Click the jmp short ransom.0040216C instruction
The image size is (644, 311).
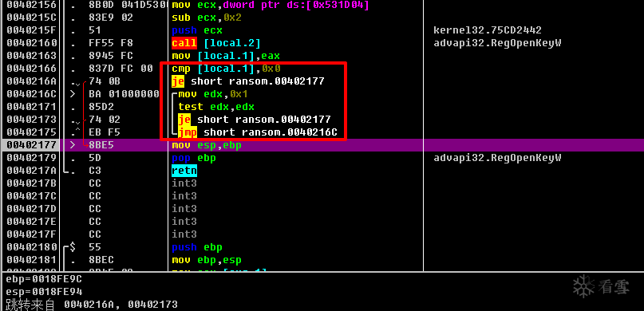click(x=258, y=132)
